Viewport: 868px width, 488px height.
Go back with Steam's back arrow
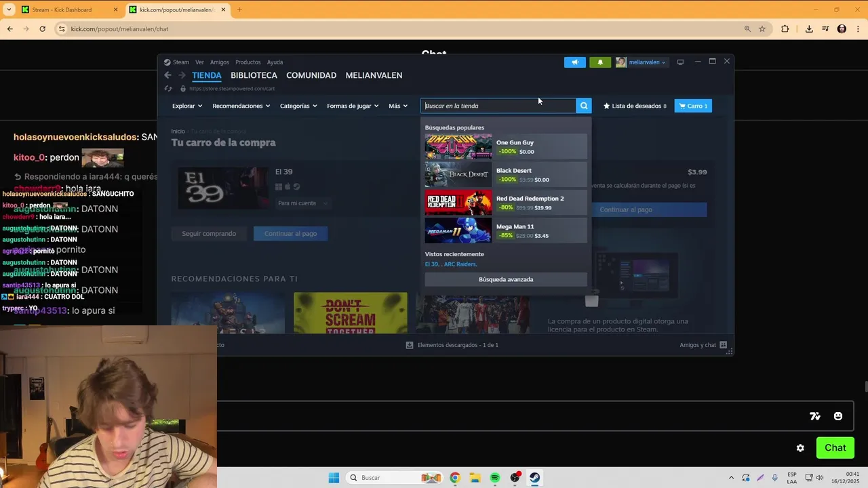(167, 75)
